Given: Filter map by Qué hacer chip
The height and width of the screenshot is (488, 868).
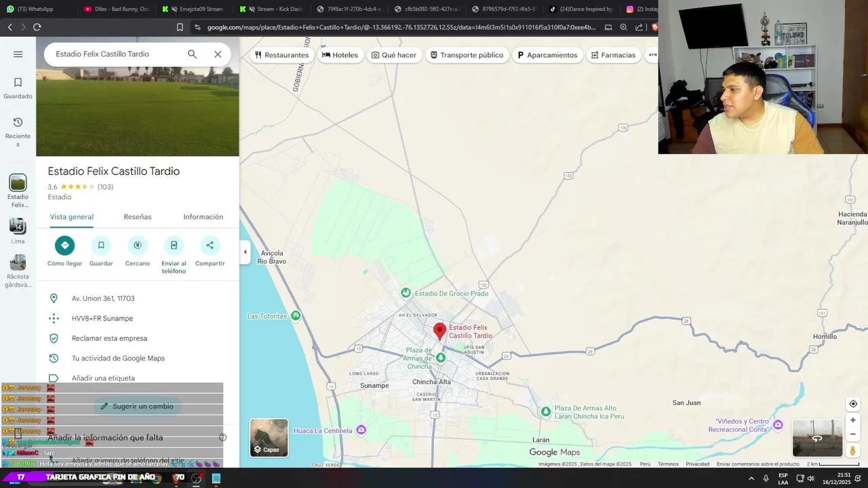Looking at the screenshot, I should (x=394, y=55).
